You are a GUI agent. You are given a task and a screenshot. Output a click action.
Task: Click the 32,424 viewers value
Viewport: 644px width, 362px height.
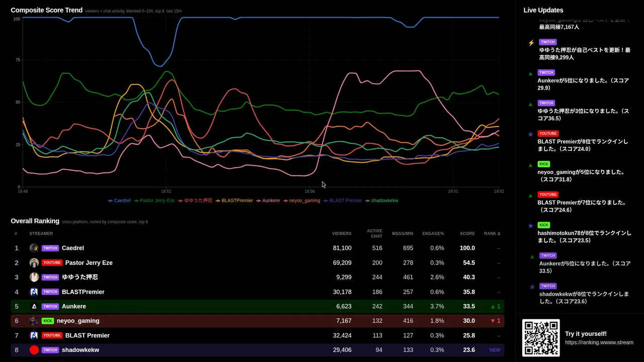click(x=342, y=335)
